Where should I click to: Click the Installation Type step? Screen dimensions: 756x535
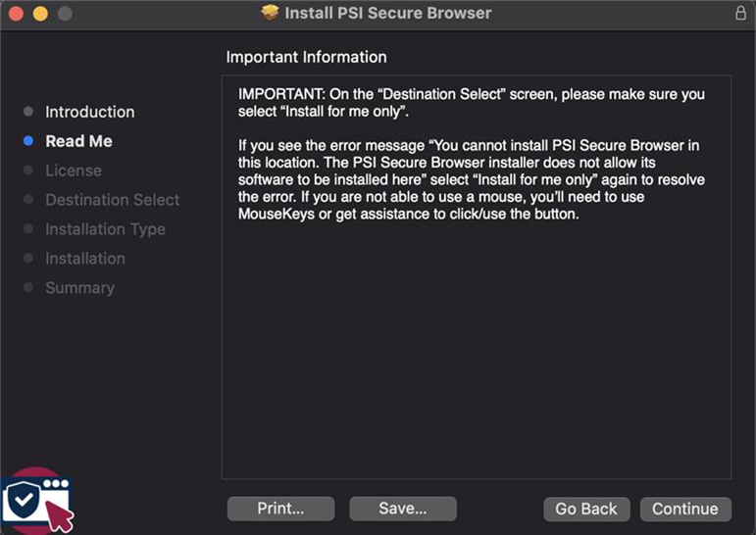105,229
